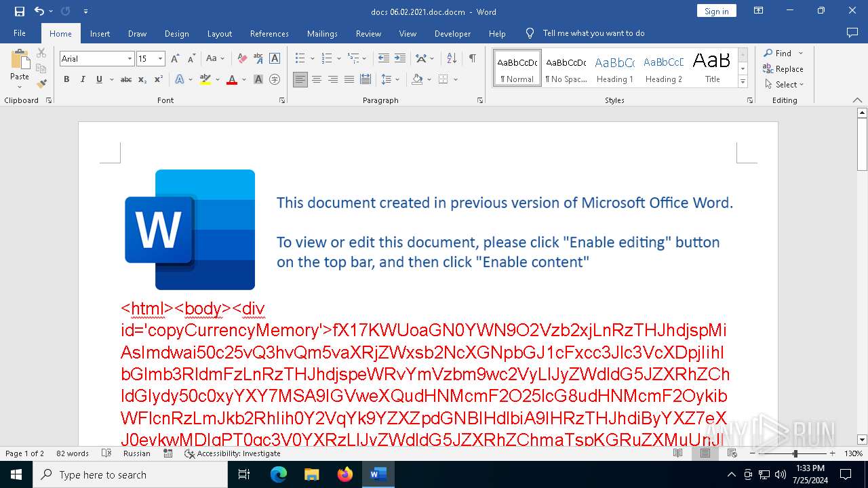Image resolution: width=868 pixels, height=488 pixels.
Task: Apply the red font color
Action: [x=232, y=79]
